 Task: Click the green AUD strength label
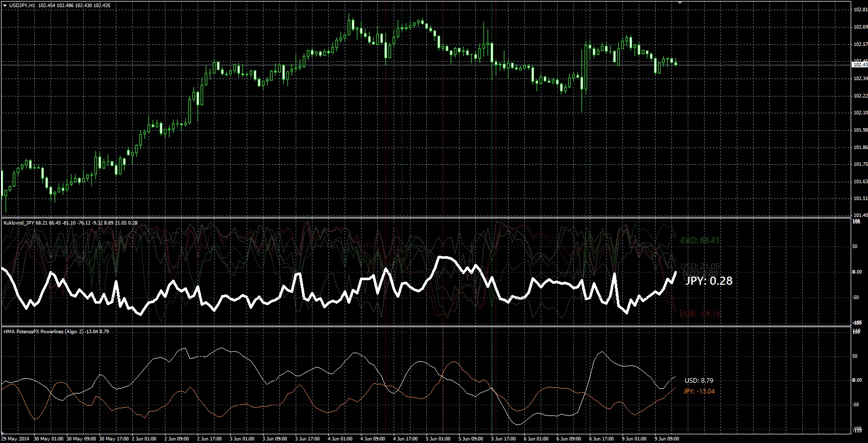click(700, 240)
